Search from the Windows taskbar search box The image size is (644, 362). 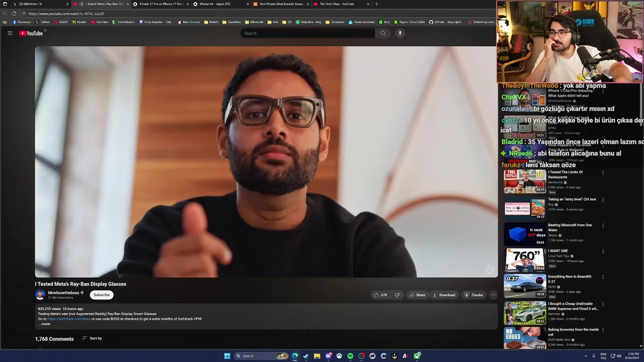(261, 356)
